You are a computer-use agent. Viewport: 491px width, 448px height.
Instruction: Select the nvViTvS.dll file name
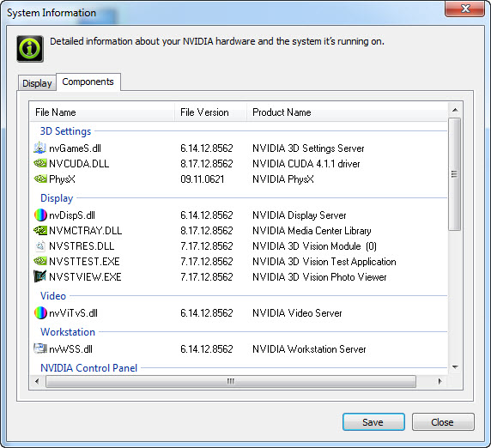pos(73,313)
